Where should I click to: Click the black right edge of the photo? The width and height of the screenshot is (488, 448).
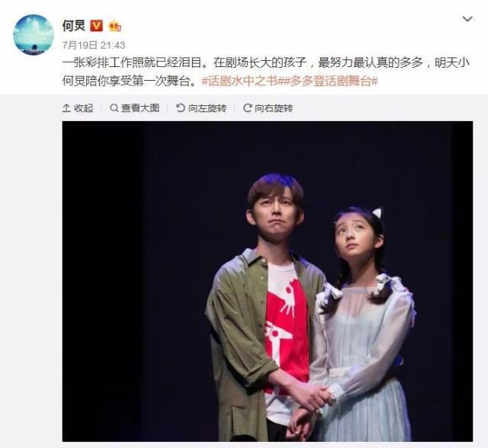click(x=462, y=281)
